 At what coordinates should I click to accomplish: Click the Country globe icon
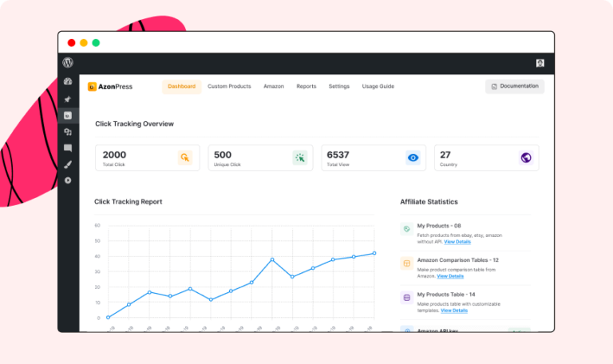coord(525,158)
